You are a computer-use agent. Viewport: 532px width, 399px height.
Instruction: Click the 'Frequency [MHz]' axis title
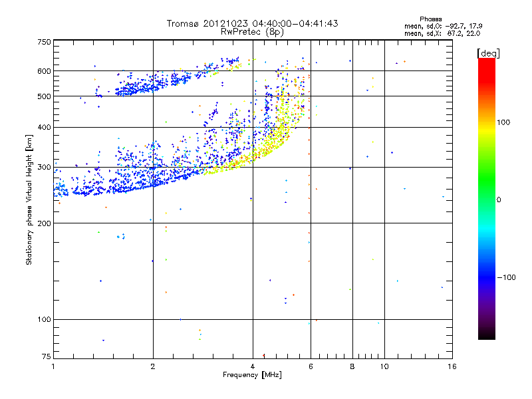pos(252,375)
